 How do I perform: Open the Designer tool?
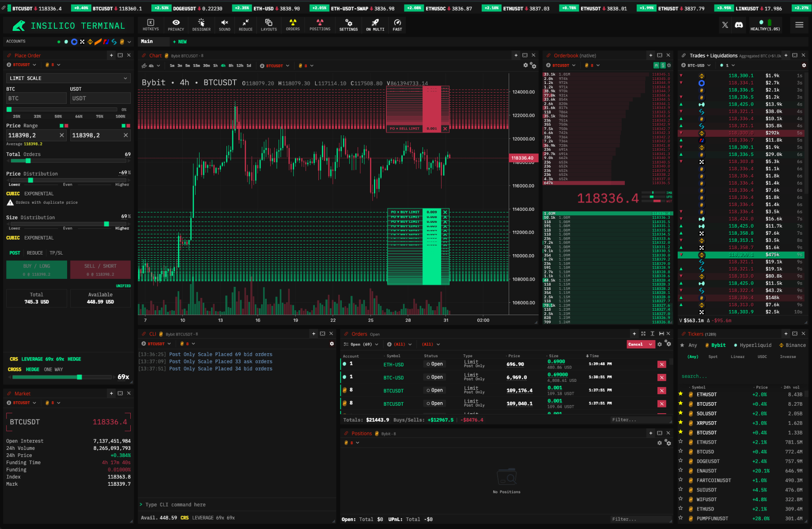[201, 25]
